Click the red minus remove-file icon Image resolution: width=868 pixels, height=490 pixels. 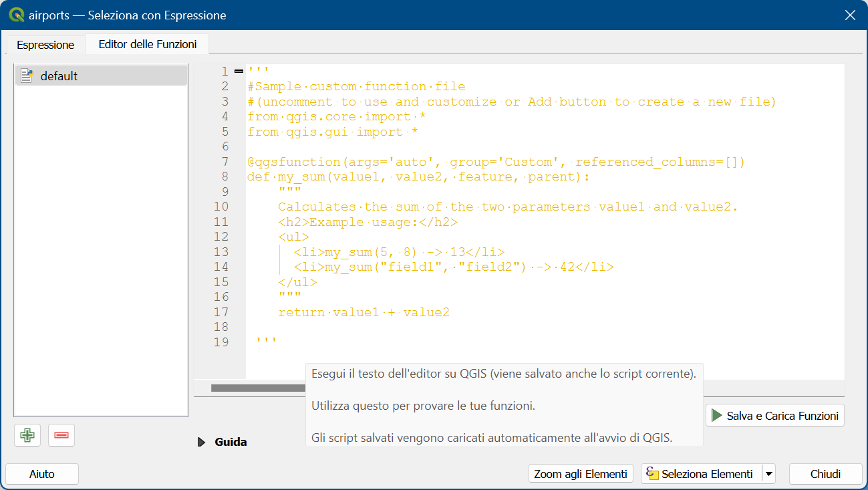coord(61,435)
